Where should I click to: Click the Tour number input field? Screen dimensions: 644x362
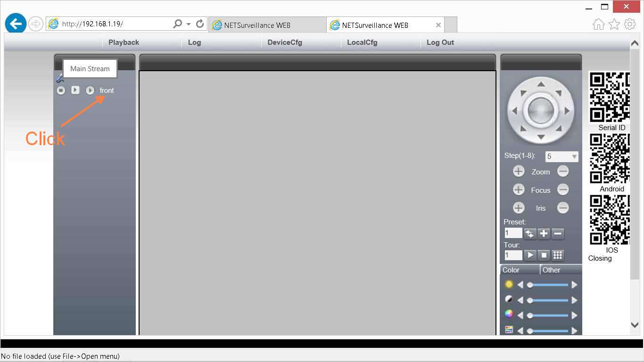coord(513,255)
